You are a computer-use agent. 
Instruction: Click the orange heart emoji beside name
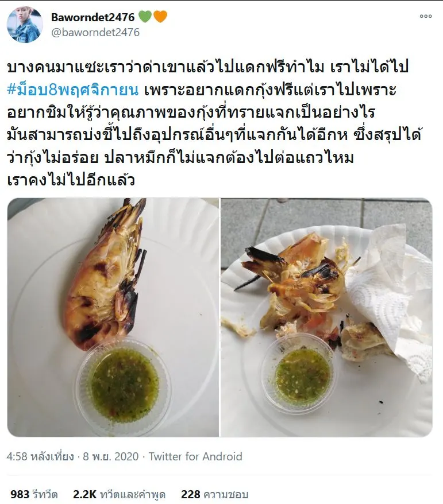pos(160,17)
